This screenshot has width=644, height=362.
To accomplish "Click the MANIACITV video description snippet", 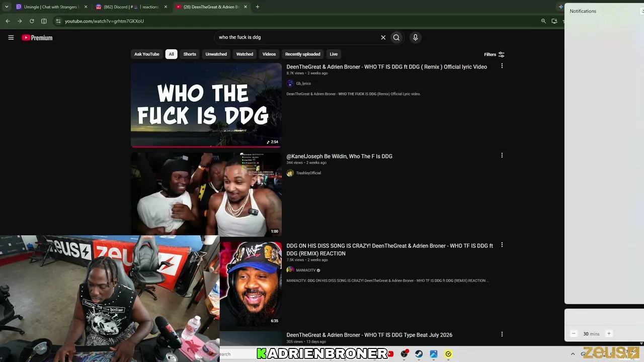I will (387, 281).
